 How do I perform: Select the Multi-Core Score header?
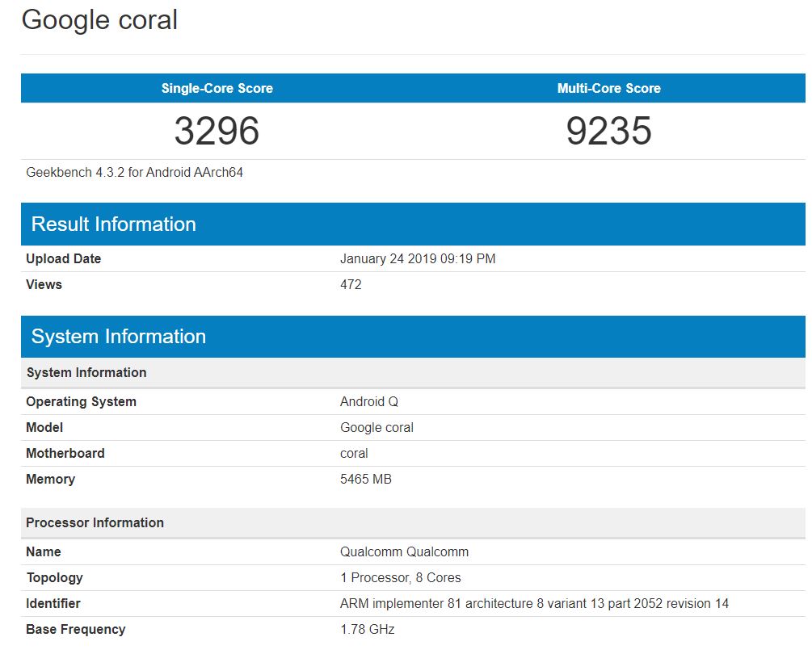609,88
